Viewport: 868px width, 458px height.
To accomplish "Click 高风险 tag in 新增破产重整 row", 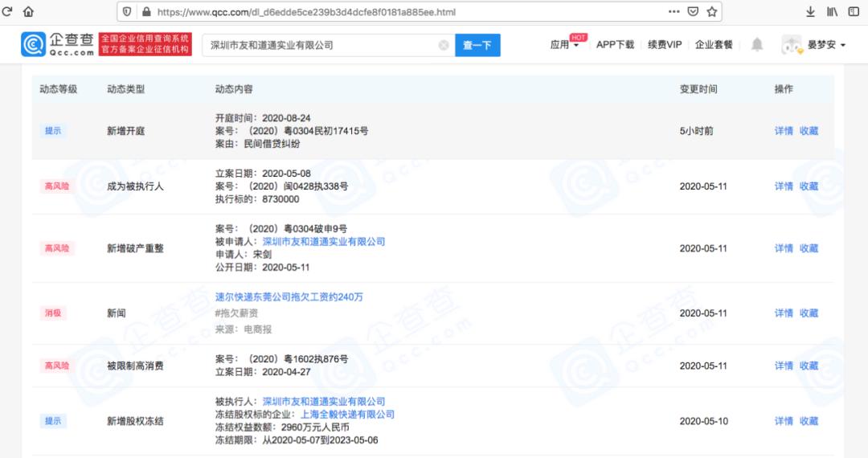I will pyautogui.click(x=57, y=248).
